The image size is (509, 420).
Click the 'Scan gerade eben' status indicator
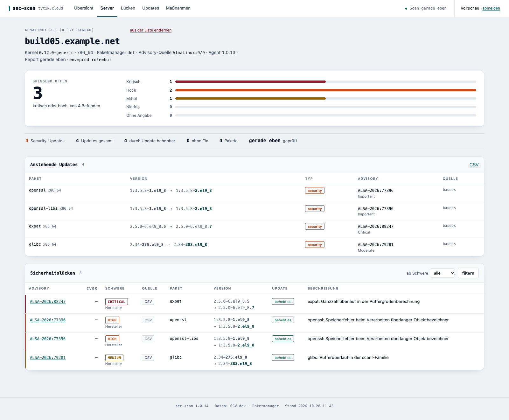[426, 8]
